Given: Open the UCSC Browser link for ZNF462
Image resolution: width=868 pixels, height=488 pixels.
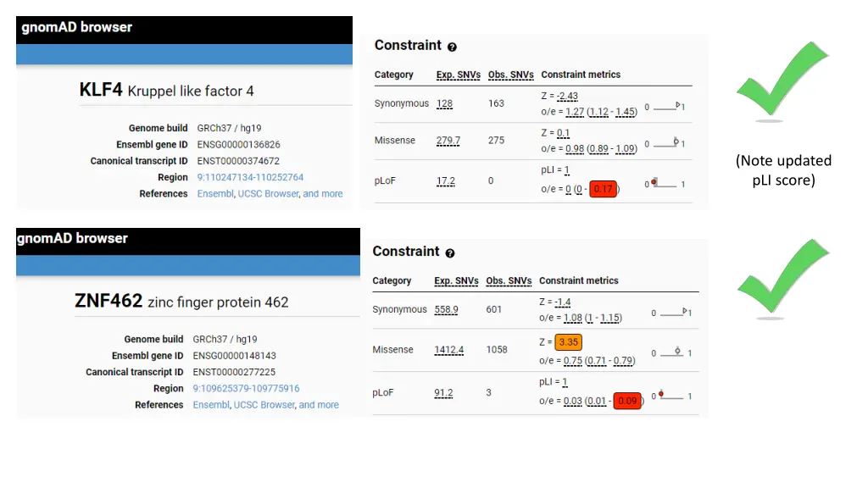Looking at the screenshot, I should 264,405.
